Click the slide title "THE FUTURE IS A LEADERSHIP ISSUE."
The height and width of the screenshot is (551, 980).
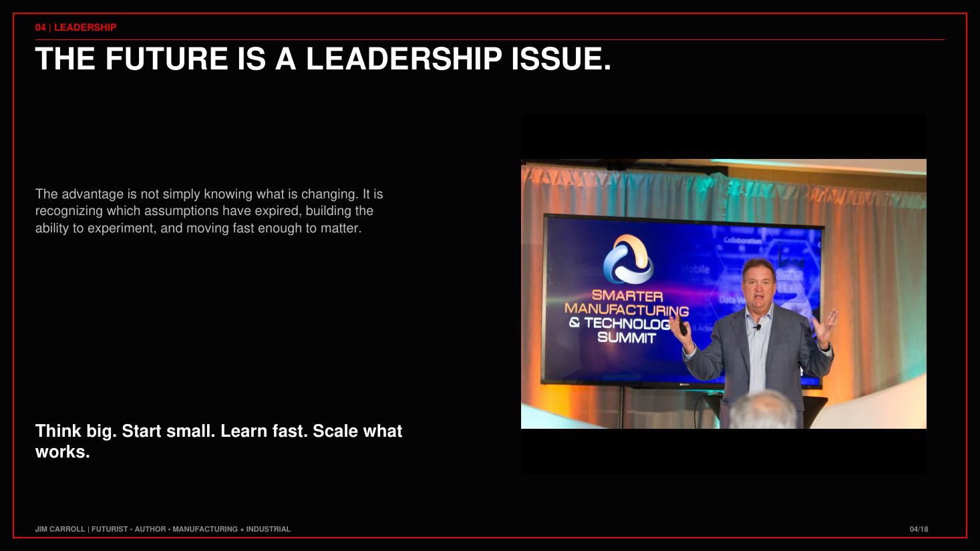click(323, 59)
